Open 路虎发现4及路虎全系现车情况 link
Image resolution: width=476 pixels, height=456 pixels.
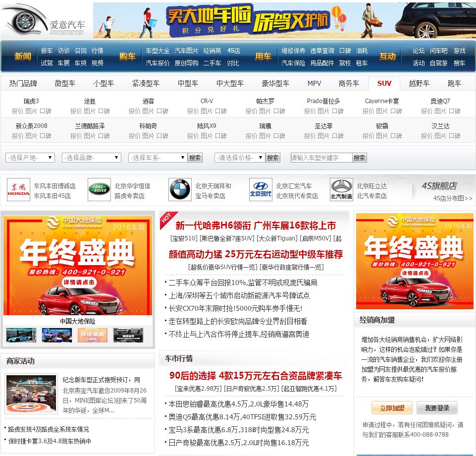(48, 429)
